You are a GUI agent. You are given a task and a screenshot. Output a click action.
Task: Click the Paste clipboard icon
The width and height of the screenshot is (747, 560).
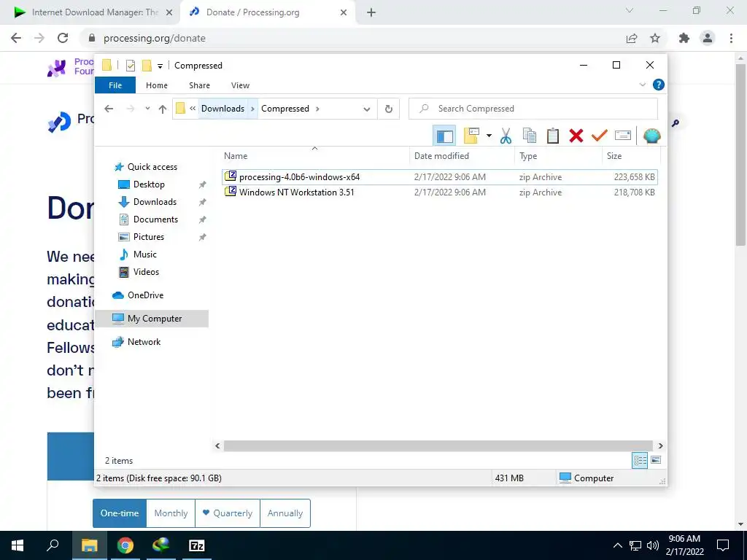(553, 136)
